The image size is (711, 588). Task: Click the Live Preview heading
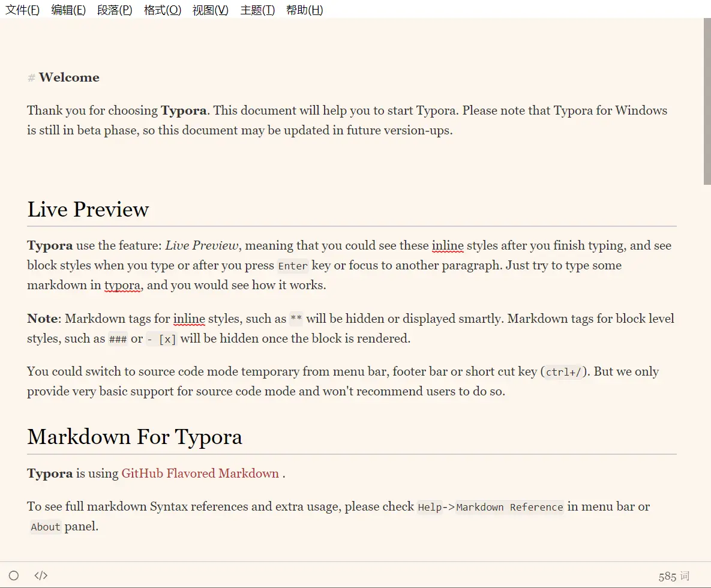click(88, 209)
